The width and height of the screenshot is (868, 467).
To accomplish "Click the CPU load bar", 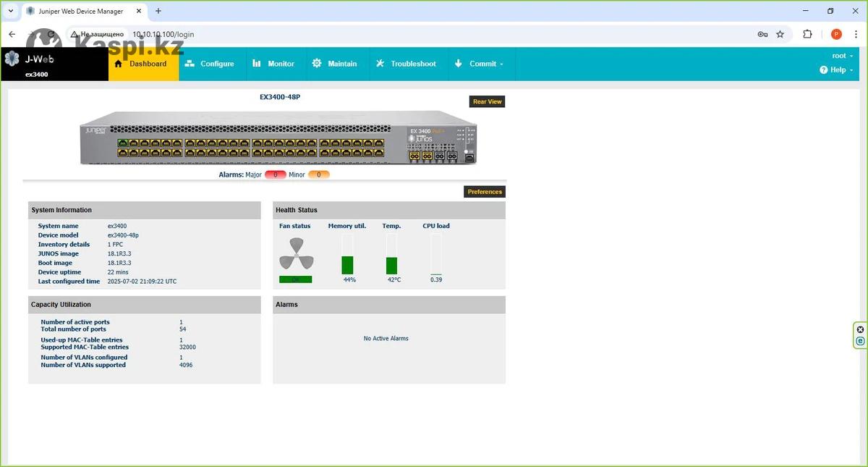I will pos(436,254).
